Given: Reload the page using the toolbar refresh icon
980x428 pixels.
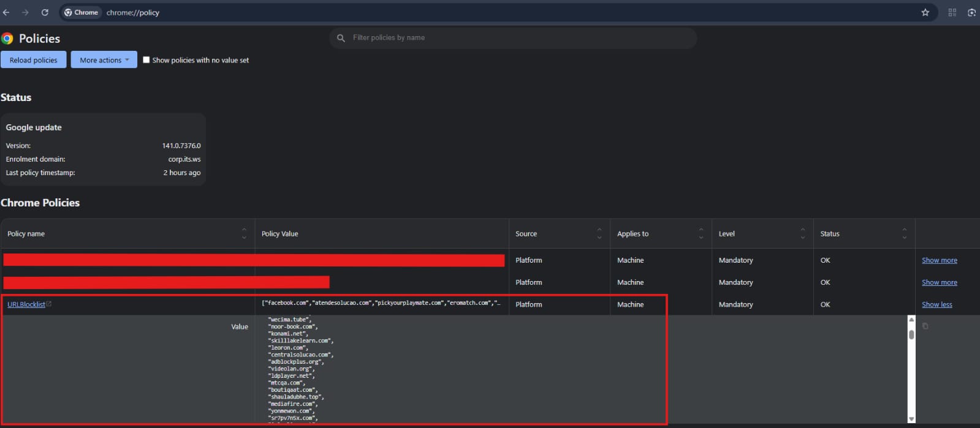Looking at the screenshot, I should click(45, 12).
